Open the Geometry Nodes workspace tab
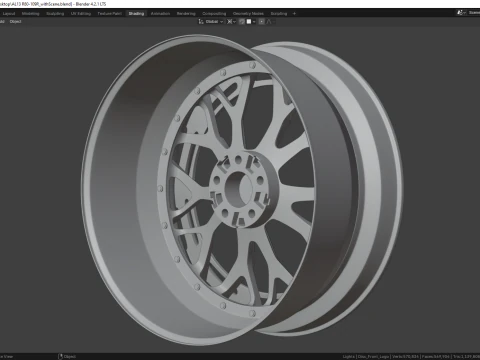Screen dimensions: 480x360 click(248, 14)
